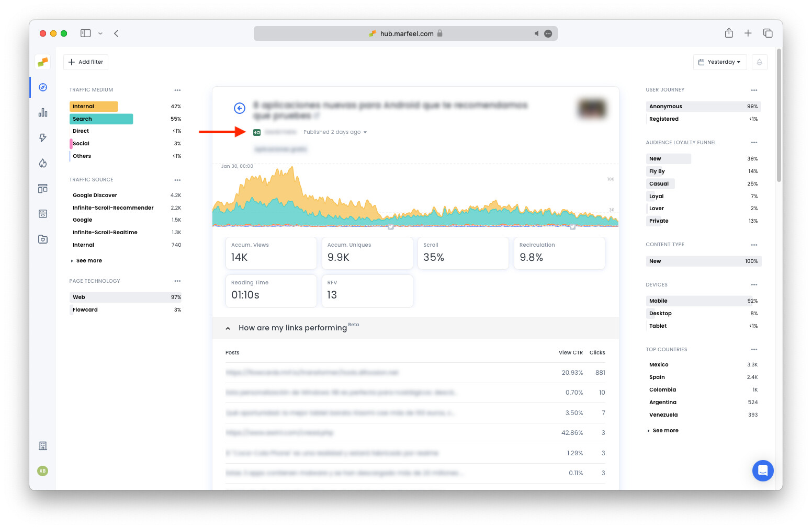Open the Devices panel three-dot menu
This screenshot has height=529, width=812.
click(x=754, y=285)
